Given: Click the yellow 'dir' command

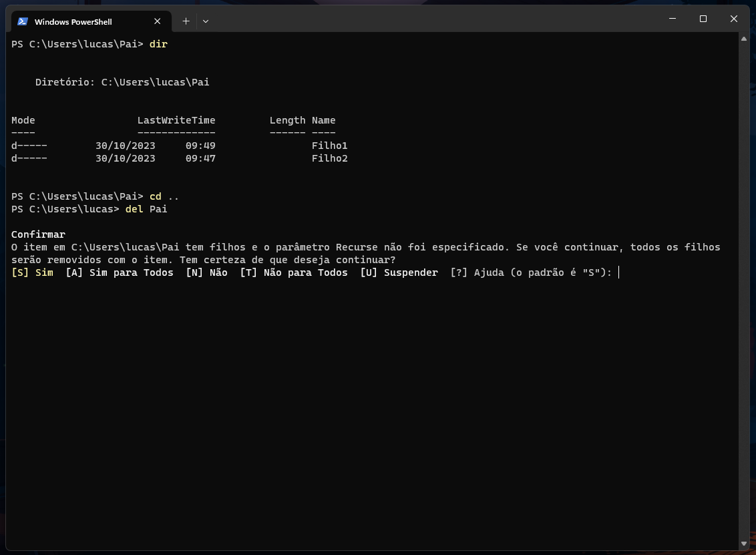Looking at the screenshot, I should pyautogui.click(x=159, y=44).
